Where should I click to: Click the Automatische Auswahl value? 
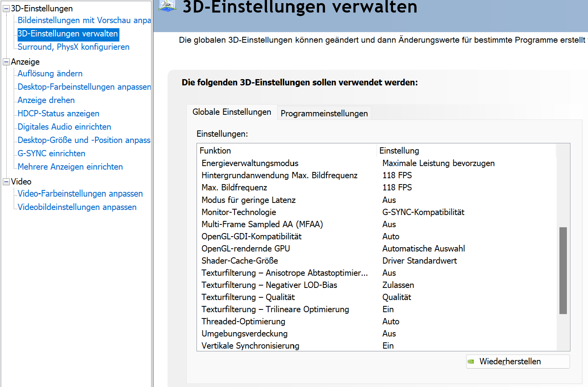click(424, 249)
